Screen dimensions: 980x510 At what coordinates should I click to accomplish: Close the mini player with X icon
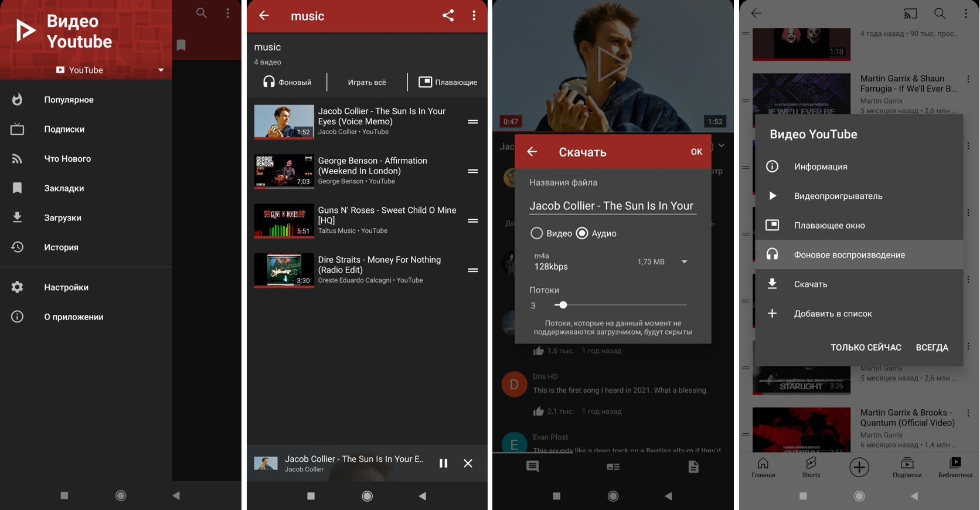coord(468,463)
